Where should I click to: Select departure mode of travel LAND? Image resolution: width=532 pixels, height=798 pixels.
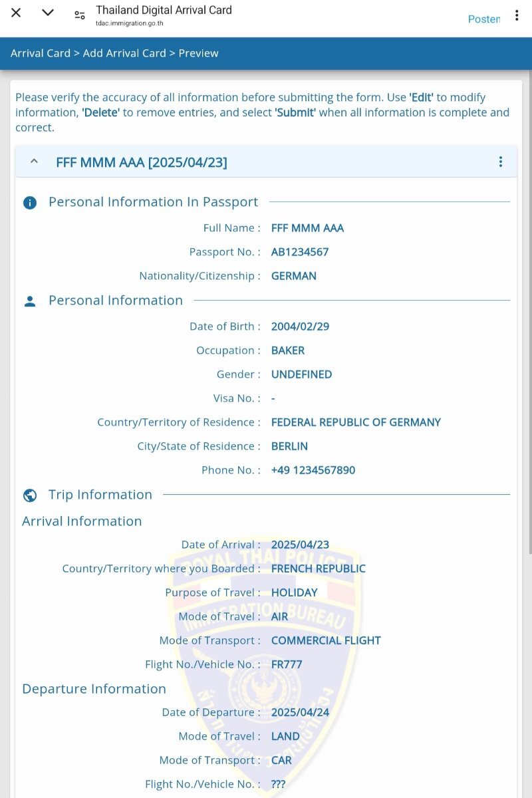click(x=285, y=736)
